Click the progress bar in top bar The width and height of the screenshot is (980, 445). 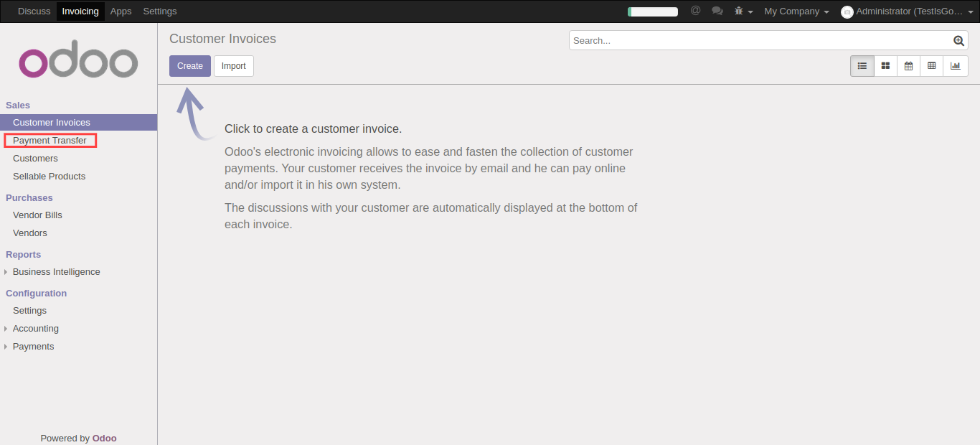652,11
